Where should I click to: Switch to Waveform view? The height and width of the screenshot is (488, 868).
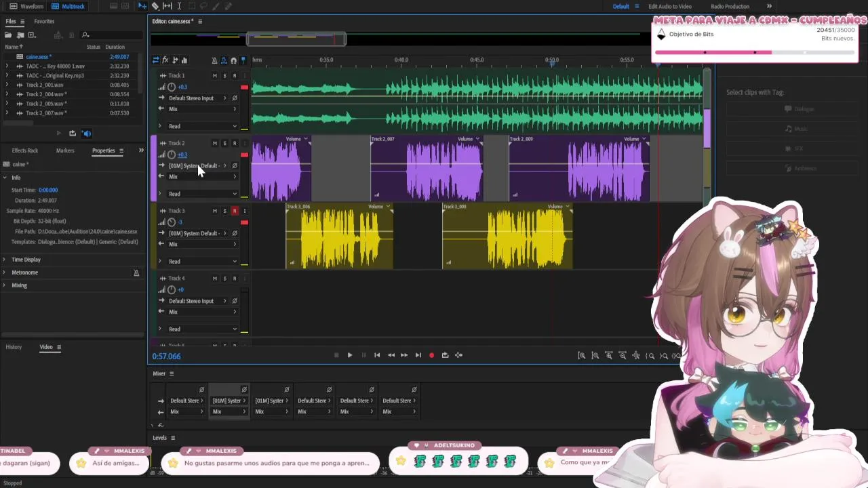[26, 6]
